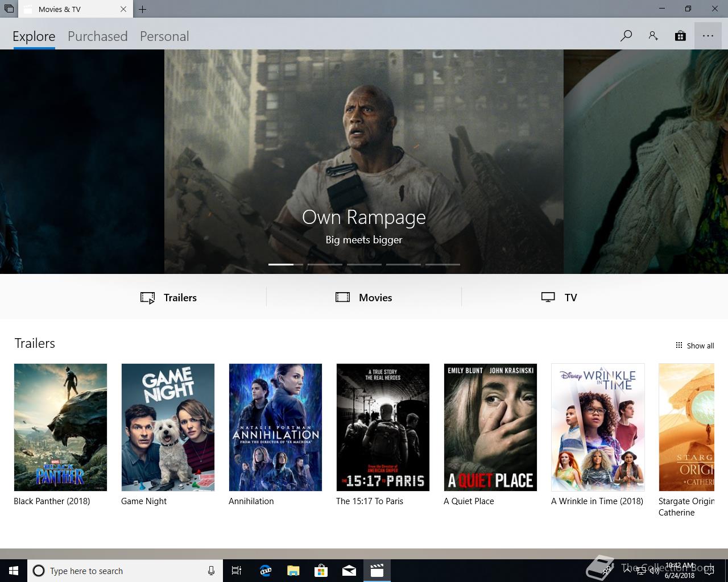This screenshot has height=582, width=728.
Task: Open Task View from the taskbar
Action: pyautogui.click(x=237, y=571)
